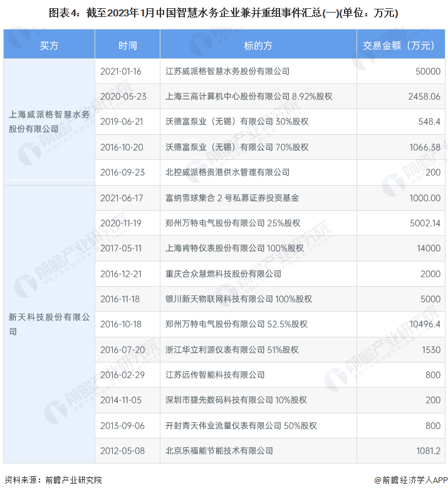Click date 2019-06-21

coord(122,122)
